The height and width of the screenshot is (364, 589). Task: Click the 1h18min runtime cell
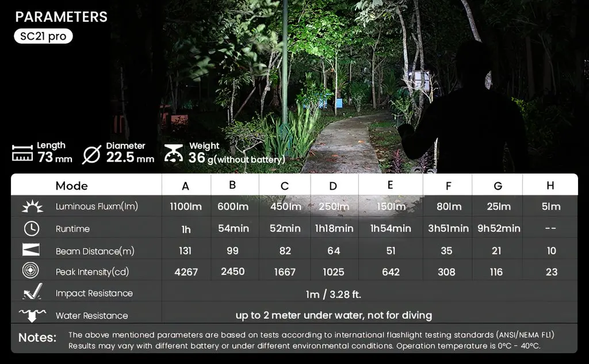pyautogui.click(x=334, y=228)
